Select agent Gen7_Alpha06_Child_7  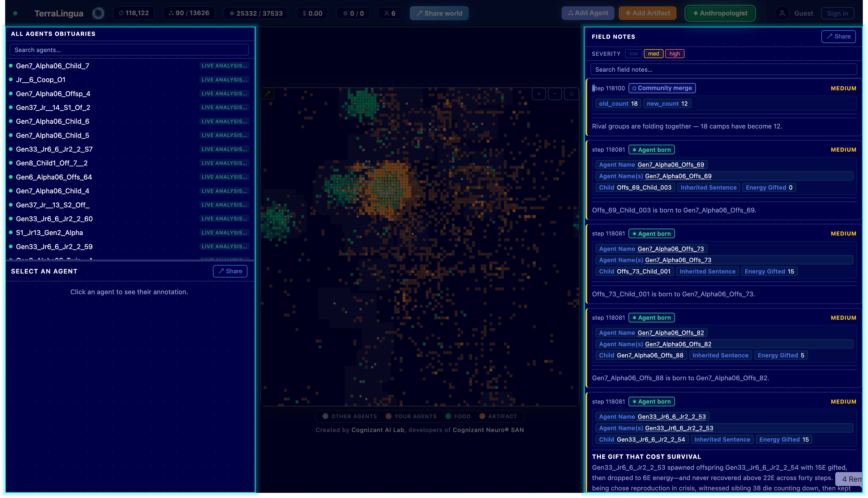[129, 66]
